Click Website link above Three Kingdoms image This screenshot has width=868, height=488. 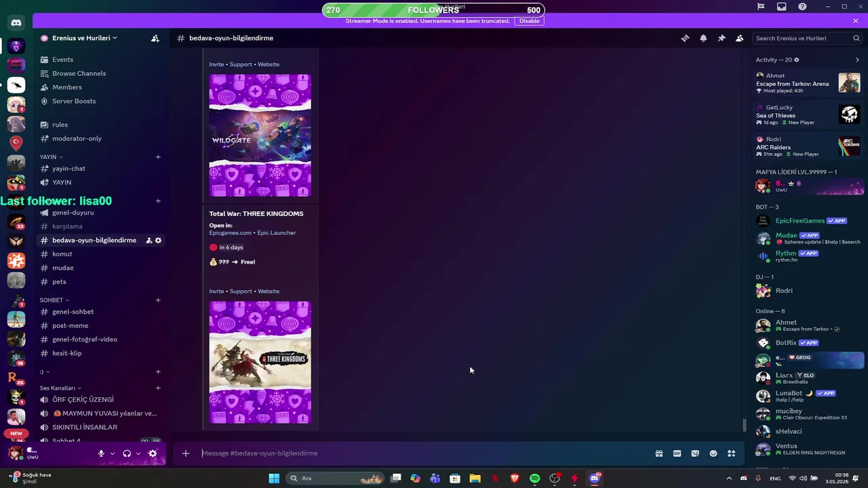[269, 291]
